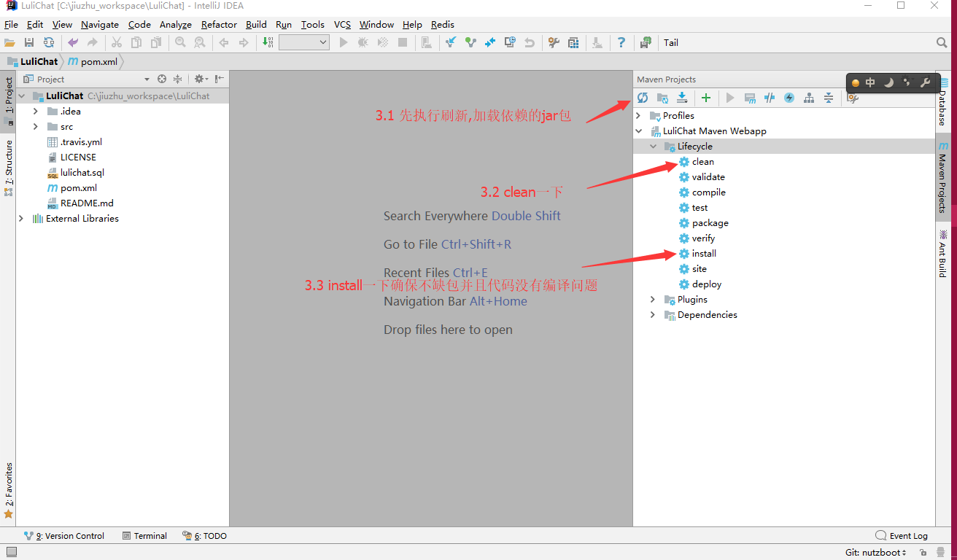Click Execute Maven Goal icon

750,98
